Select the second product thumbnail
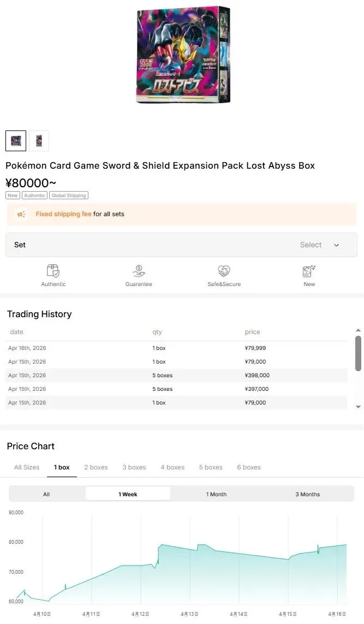The image size is (364, 624). tap(39, 141)
